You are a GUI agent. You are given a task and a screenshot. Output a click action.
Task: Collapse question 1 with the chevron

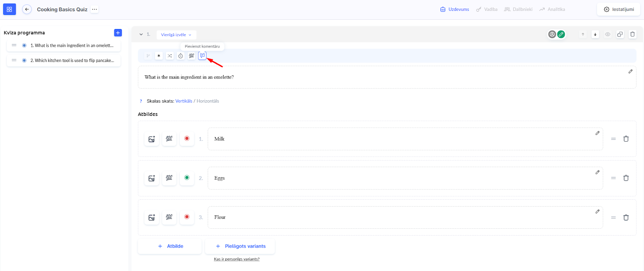pos(141,35)
